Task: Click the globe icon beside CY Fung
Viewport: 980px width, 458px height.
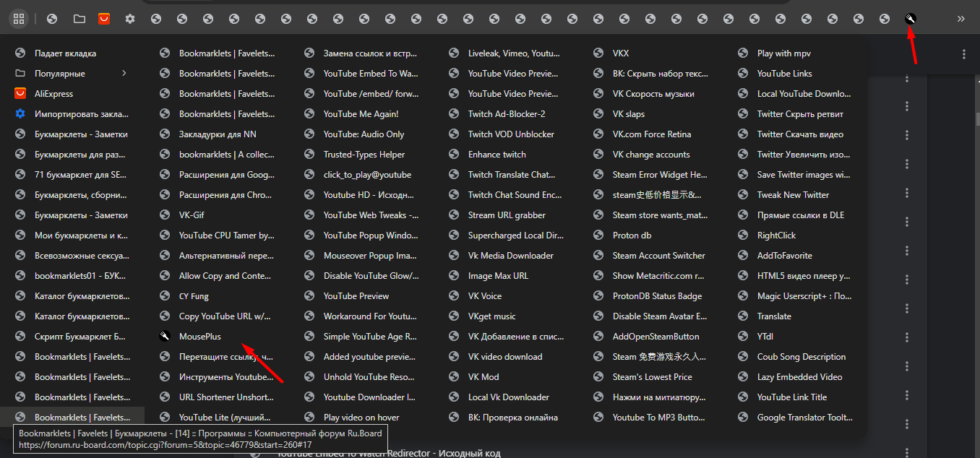Action: point(165,296)
